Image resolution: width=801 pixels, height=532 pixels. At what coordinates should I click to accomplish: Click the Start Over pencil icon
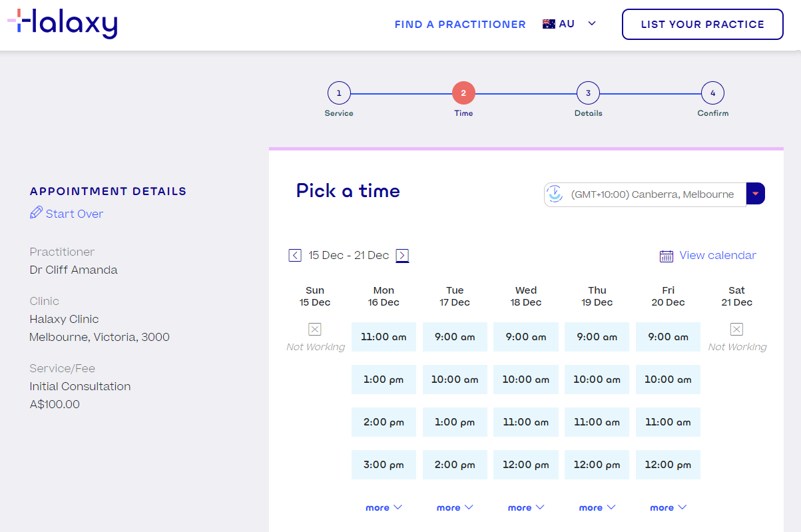coord(35,213)
